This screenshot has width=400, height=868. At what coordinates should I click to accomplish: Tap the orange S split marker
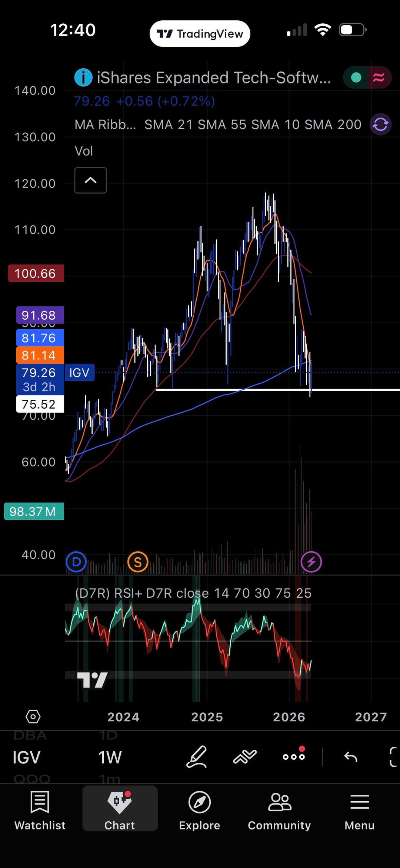pyautogui.click(x=138, y=562)
